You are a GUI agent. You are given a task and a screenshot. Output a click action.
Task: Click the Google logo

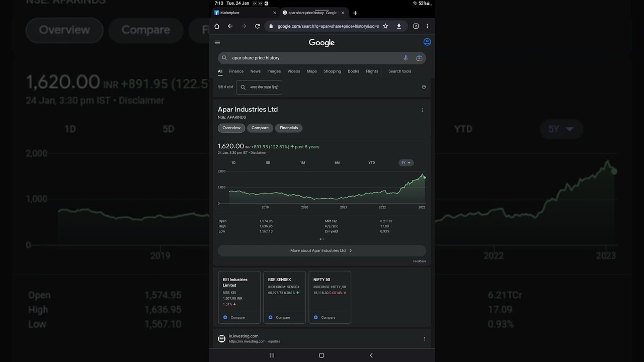point(321,43)
